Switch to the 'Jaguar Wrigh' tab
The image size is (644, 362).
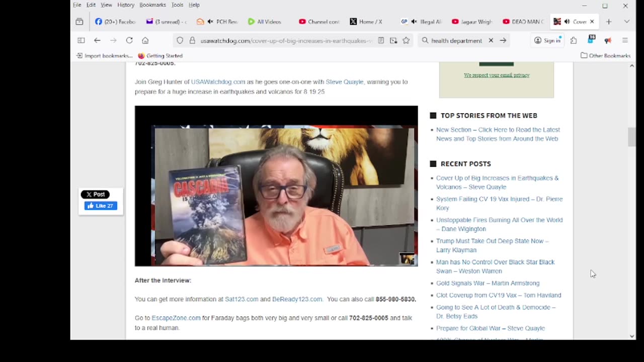click(x=472, y=22)
